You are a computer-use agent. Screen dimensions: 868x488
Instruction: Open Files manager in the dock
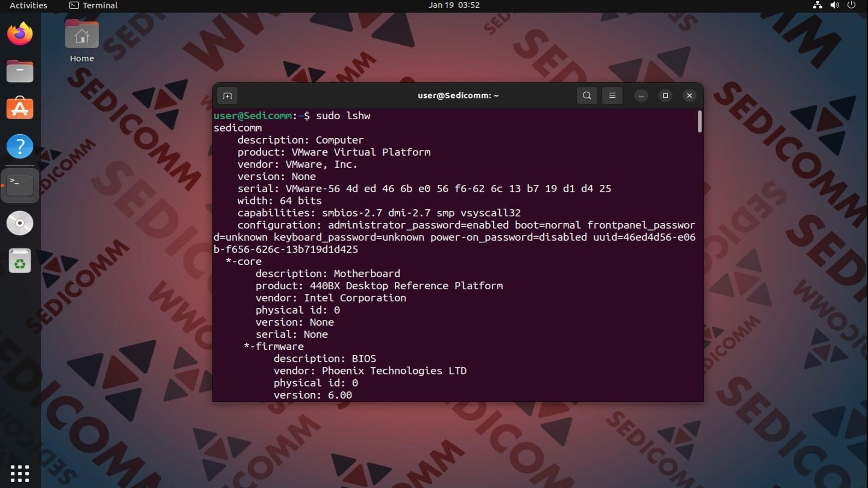pyautogui.click(x=20, y=71)
